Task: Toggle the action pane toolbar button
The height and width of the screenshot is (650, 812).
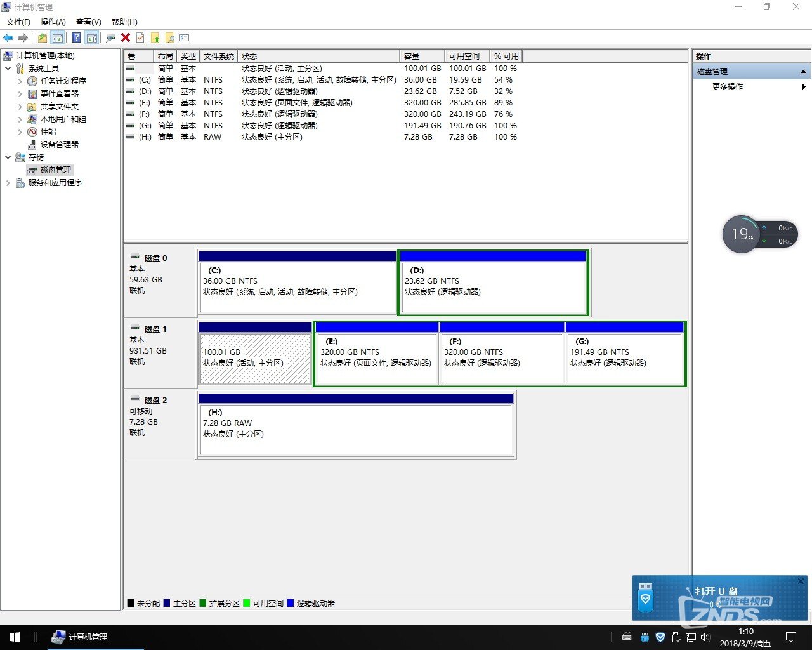Action: coord(92,38)
